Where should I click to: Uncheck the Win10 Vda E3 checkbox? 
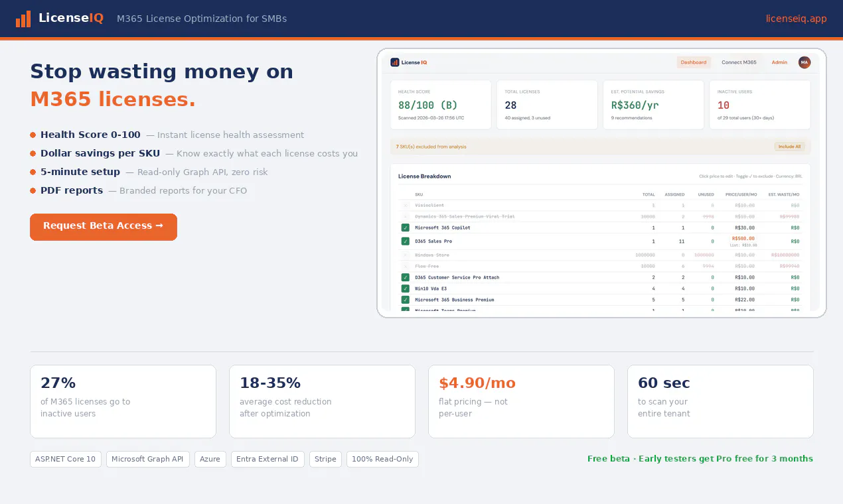click(x=406, y=288)
